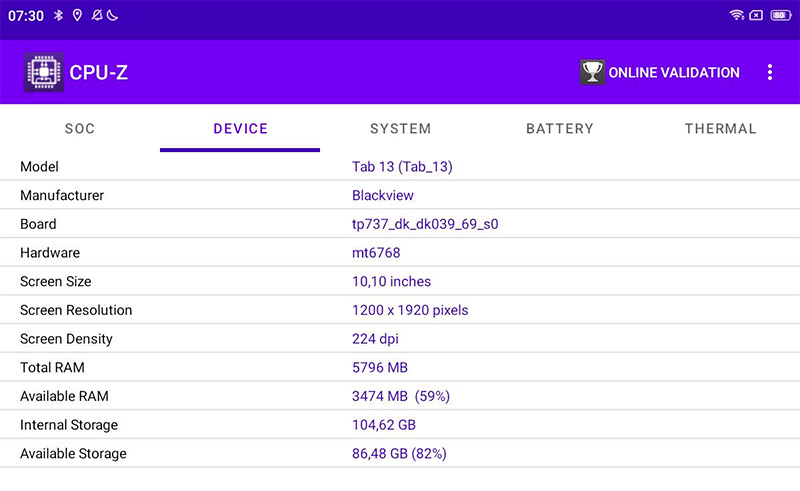Tap the Wi-Fi signal icon
Viewport: 800px width, 491px height.
[x=736, y=16]
